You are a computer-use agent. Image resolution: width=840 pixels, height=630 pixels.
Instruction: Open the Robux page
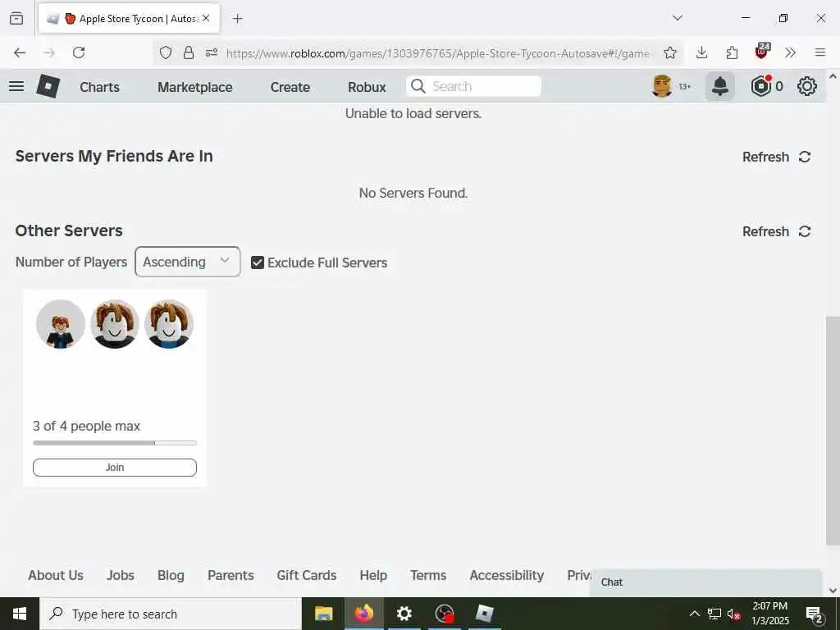coord(367,87)
